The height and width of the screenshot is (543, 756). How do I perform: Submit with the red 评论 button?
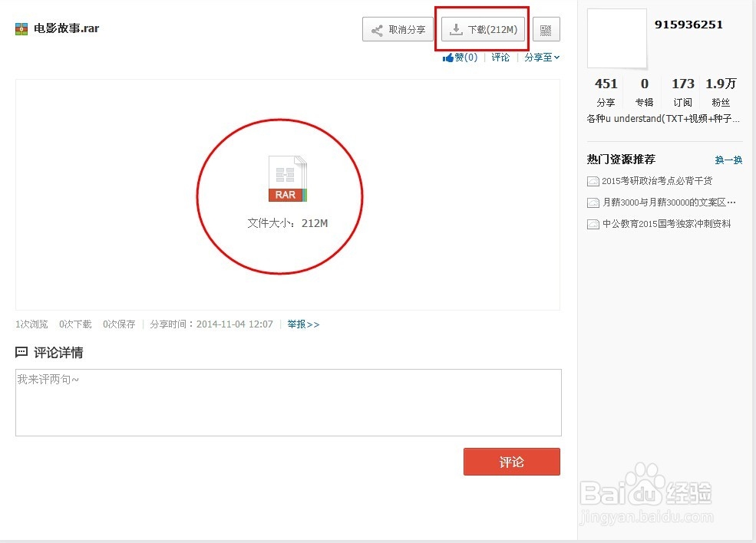(512, 462)
